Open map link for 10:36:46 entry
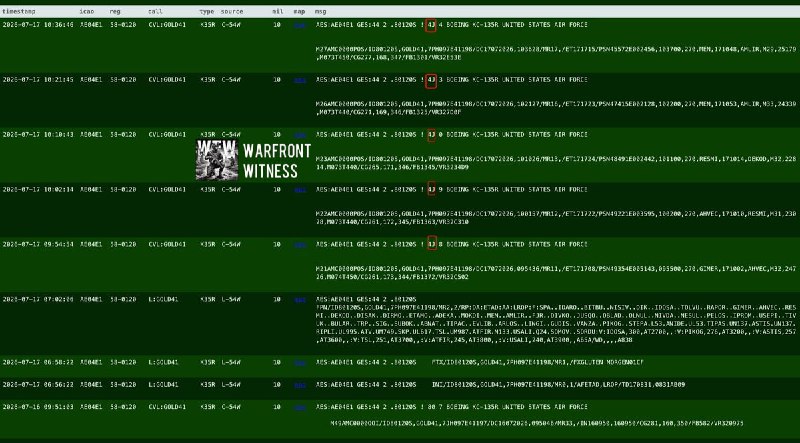800x443 pixels. coord(300,24)
